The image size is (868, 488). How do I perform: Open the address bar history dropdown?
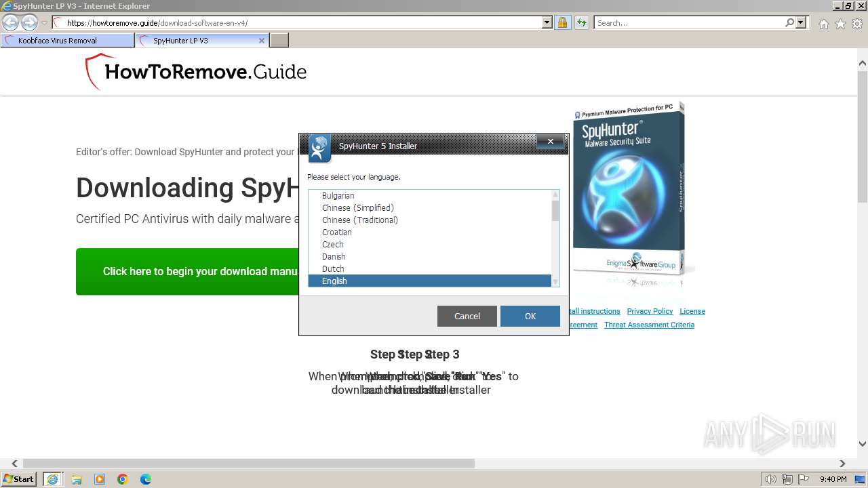[547, 23]
